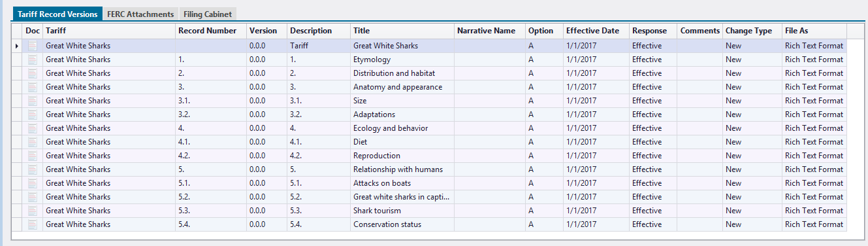Screen dimensions: 868x246
Task: Click the doc icon for Shark tourism row
Action: coord(33,211)
